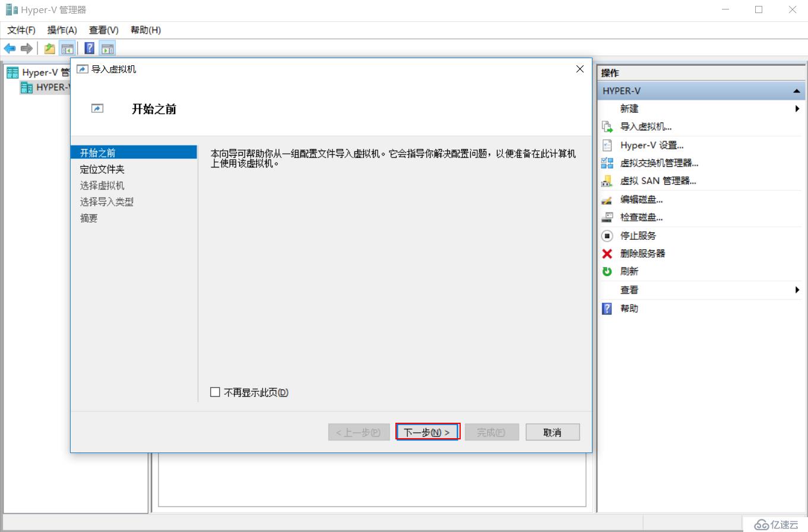Image resolution: width=808 pixels, height=532 pixels.
Task: Expand the 查看 submenu arrow in Actions
Action: tap(797, 290)
